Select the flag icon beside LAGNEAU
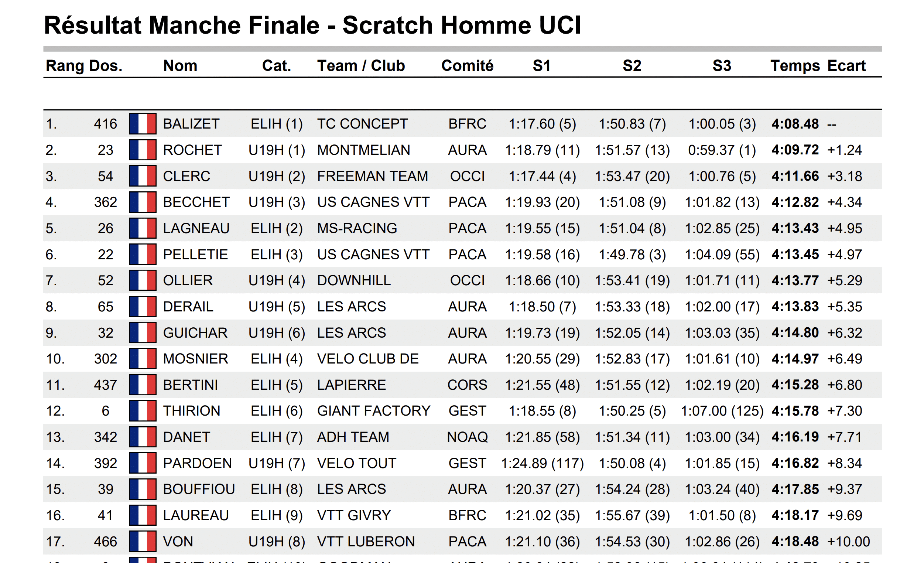This screenshot has width=924, height=563. click(143, 228)
